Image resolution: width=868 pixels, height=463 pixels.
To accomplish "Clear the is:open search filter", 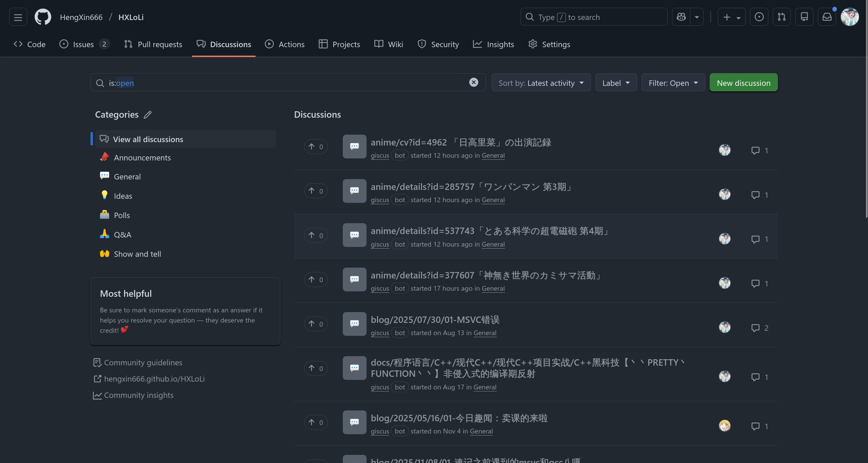I will coord(474,82).
